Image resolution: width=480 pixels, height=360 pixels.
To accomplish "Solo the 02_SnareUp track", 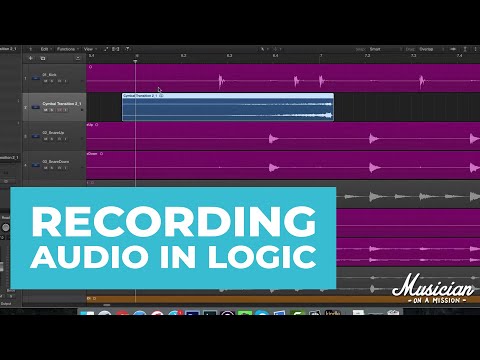I will click(x=52, y=139).
